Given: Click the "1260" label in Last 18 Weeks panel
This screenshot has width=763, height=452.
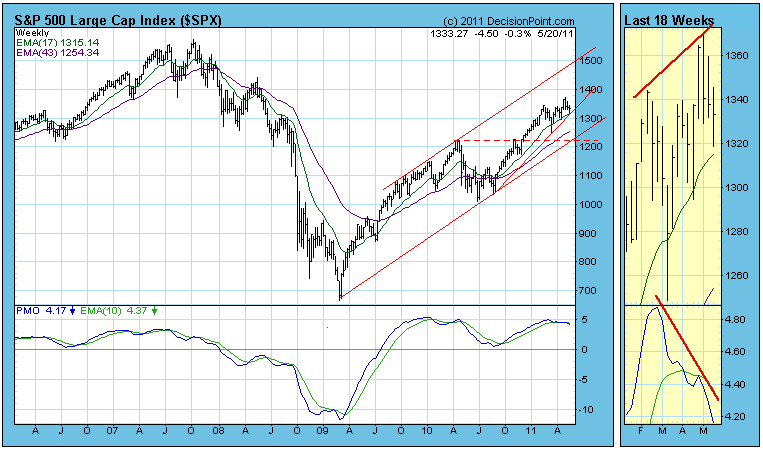Looking at the screenshot, I should (x=736, y=276).
